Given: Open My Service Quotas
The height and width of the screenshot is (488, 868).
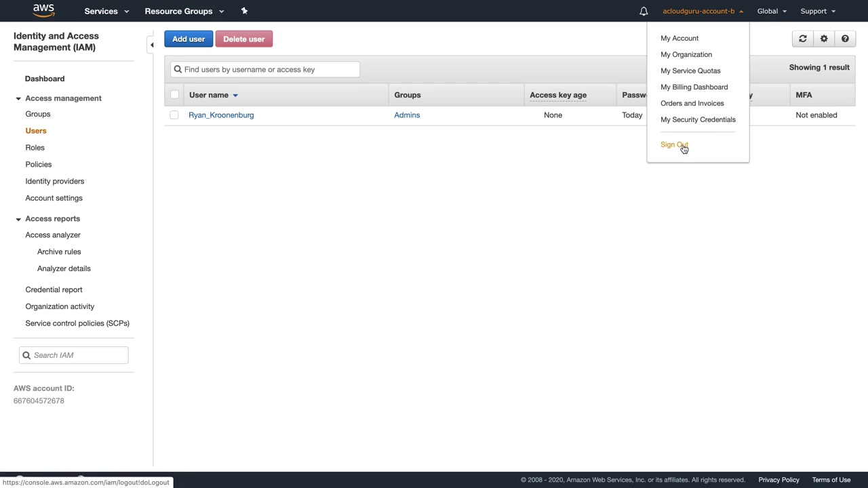Looking at the screenshot, I should [690, 71].
